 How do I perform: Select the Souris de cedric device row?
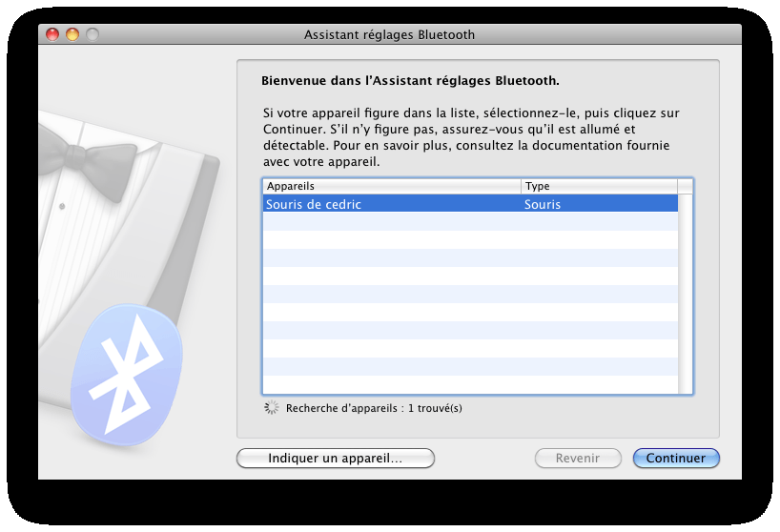click(470, 204)
